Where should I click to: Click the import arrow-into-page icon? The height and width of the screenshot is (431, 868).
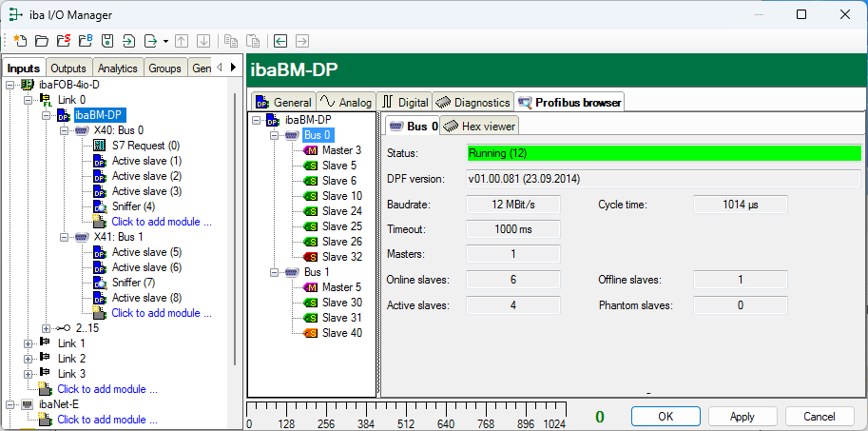coord(129,41)
